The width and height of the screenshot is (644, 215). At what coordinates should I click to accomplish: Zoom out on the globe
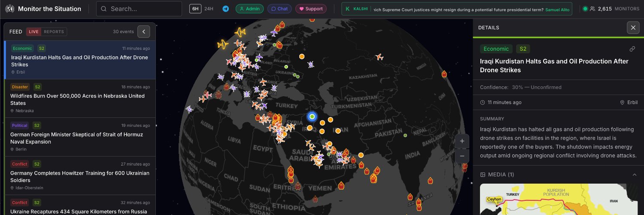pyautogui.click(x=462, y=156)
